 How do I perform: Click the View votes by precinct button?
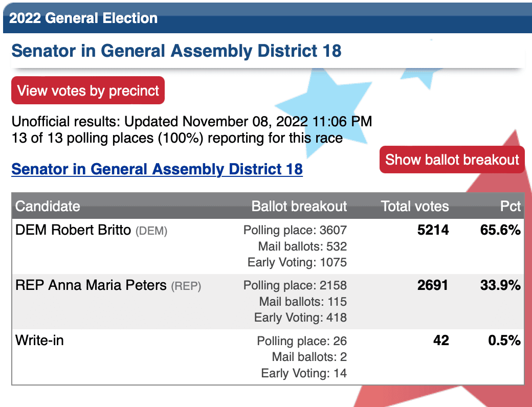[88, 90]
